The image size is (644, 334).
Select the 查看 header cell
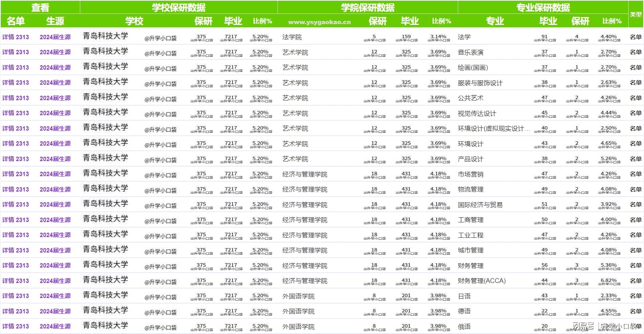(x=40, y=8)
